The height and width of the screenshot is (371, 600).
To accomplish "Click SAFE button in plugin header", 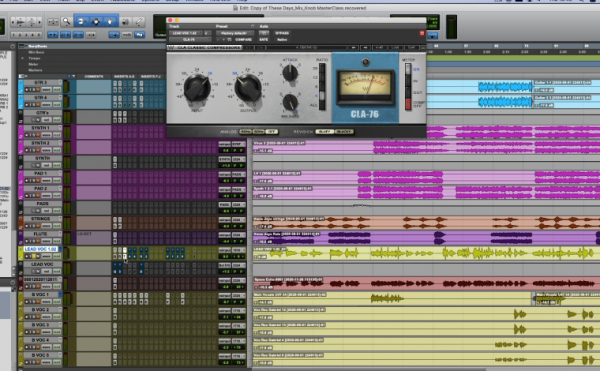I will click(x=264, y=39).
